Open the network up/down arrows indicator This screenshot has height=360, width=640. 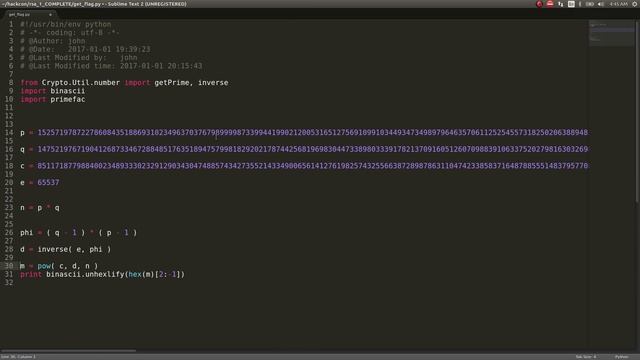560,4
